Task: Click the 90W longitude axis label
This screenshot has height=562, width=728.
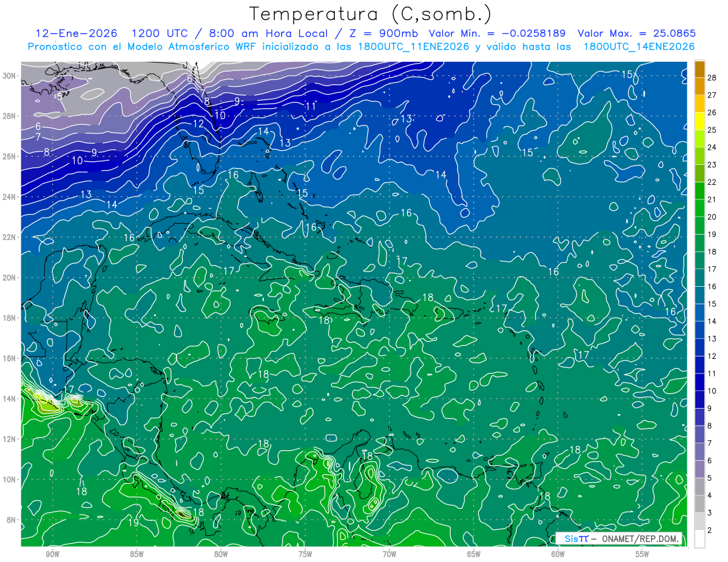Action: pos(53,554)
